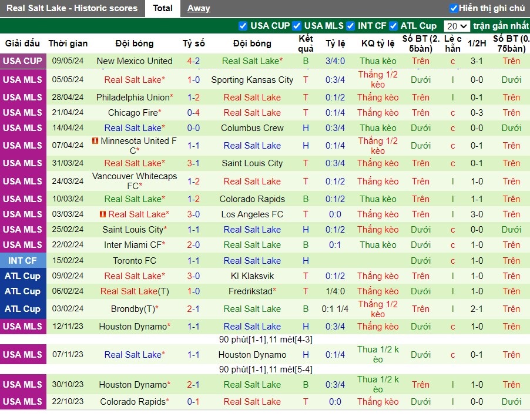Open Los Angeles FC team link
The width and height of the screenshot is (530, 420).
[252, 214]
